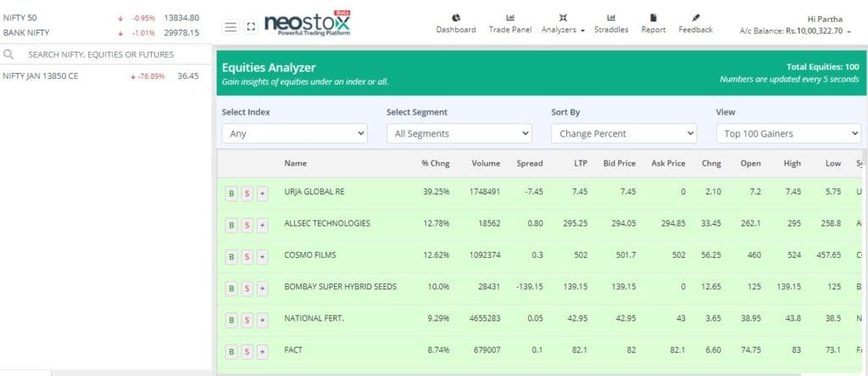Open the Report page
The width and height of the screenshot is (868, 376).
(654, 24)
